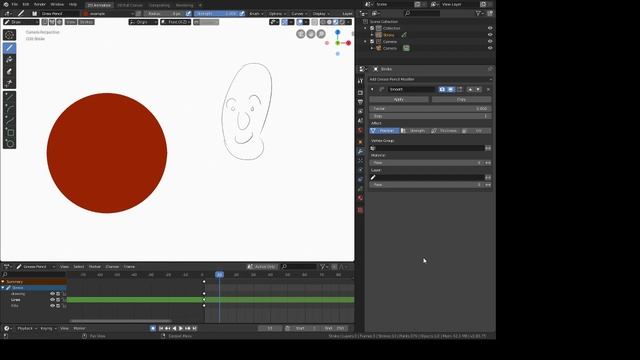Select the Box primitive tool
The image size is (640, 360).
(x=9, y=133)
